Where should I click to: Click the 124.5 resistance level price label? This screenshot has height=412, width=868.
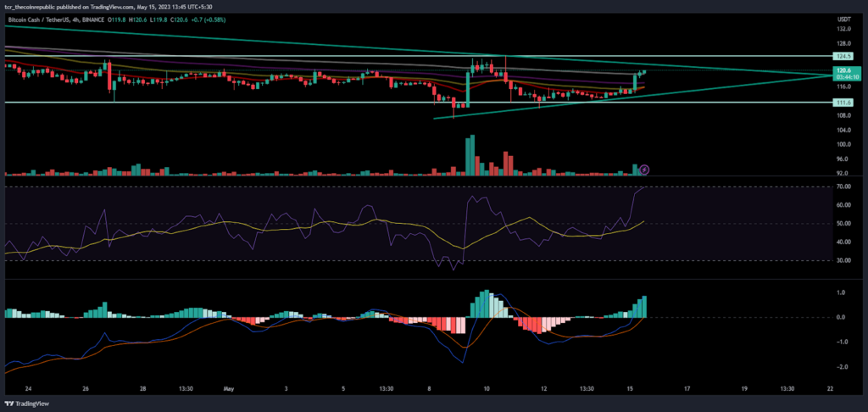[845, 56]
